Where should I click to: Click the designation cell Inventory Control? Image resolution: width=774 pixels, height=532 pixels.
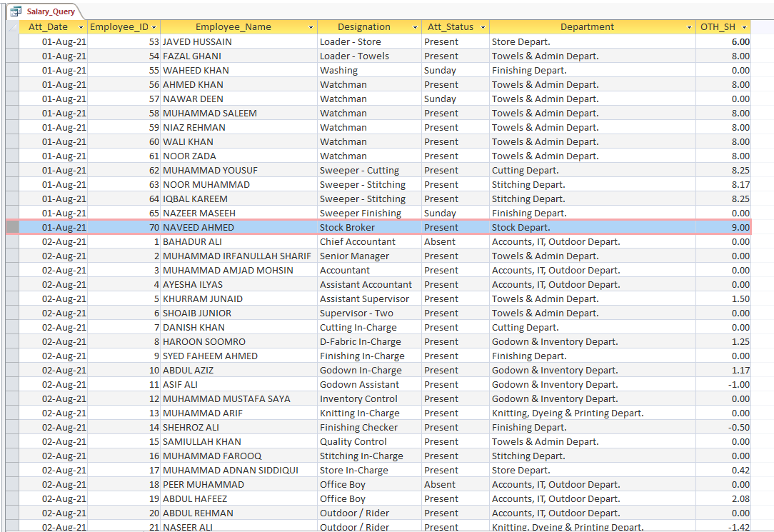coord(369,399)
